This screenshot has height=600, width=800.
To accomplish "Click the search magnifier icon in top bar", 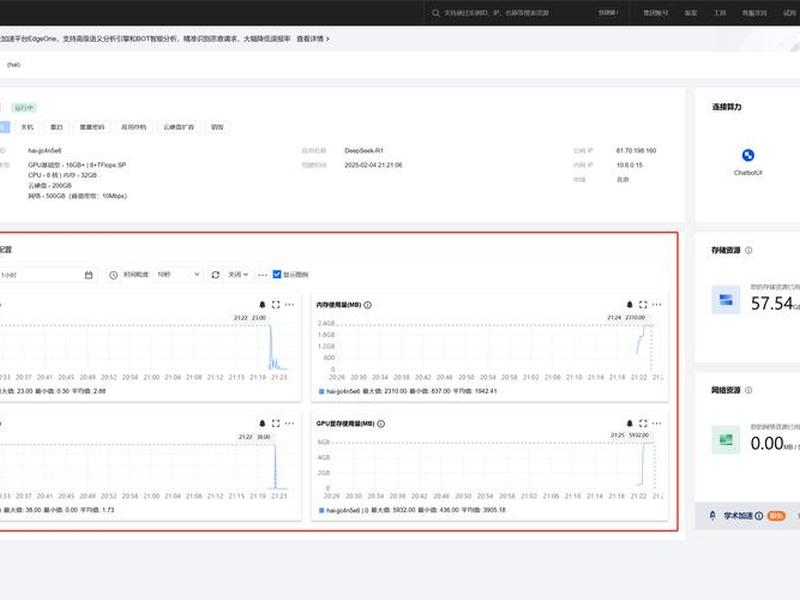I will pyautogui.click(x=435, y=13).
